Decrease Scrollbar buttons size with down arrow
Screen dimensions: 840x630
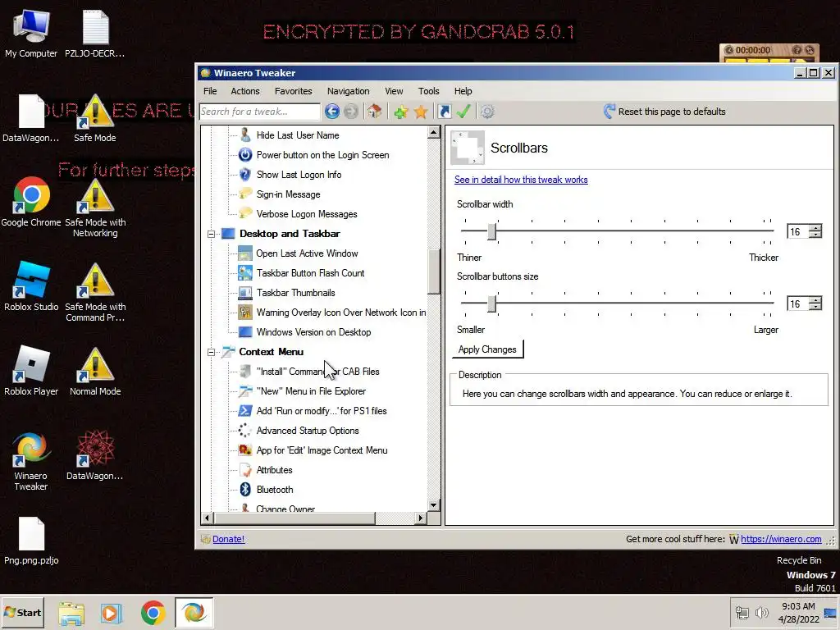click(815, 308)
